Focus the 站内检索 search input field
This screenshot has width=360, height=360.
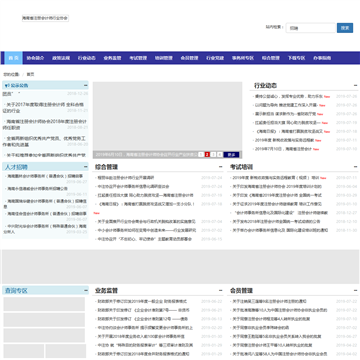[311, 28]
